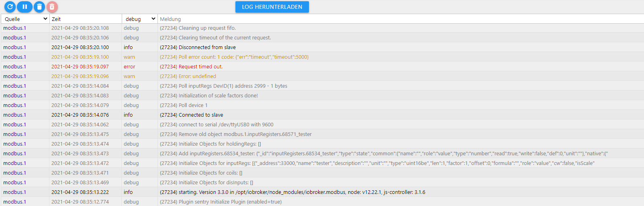
Task: Click timestamp 08:35:12.774
Action: click(x=80, y=202)
